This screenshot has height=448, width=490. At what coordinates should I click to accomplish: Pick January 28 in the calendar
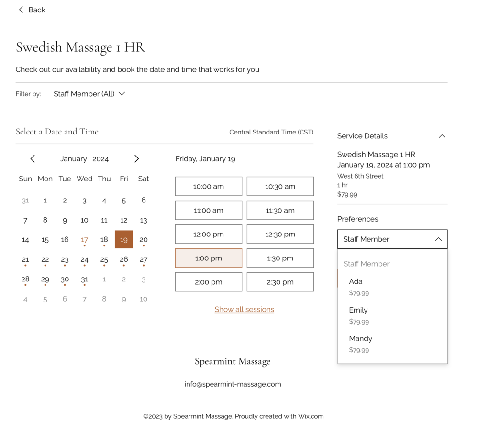[x=25, y=279]
